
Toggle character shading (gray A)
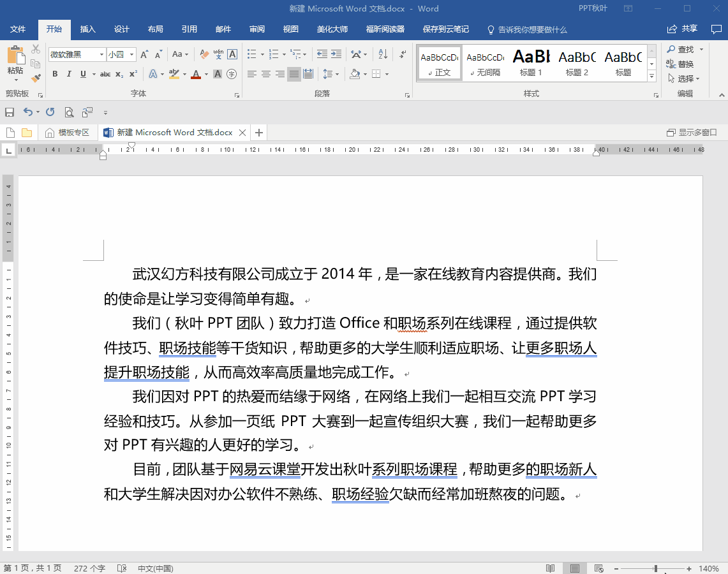point(218,74)
